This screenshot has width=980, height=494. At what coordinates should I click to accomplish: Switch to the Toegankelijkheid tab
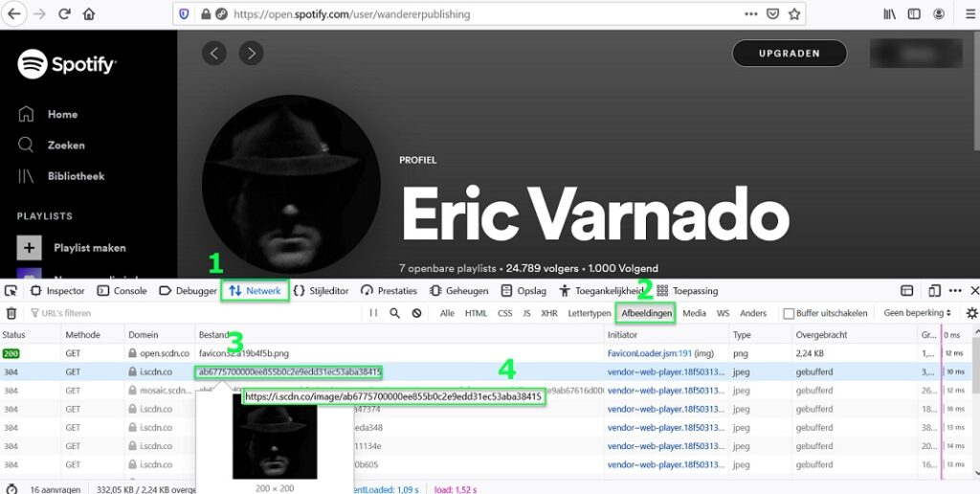(601, 291)
